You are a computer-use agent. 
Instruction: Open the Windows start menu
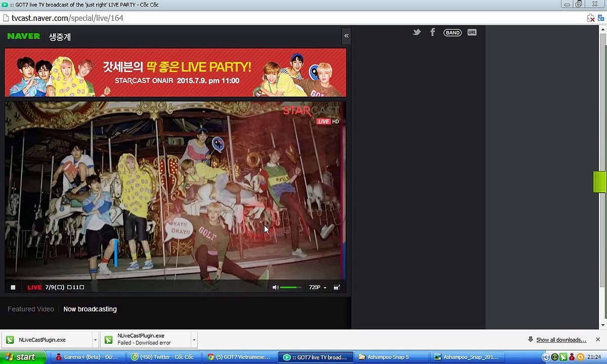tap(23, 357)
